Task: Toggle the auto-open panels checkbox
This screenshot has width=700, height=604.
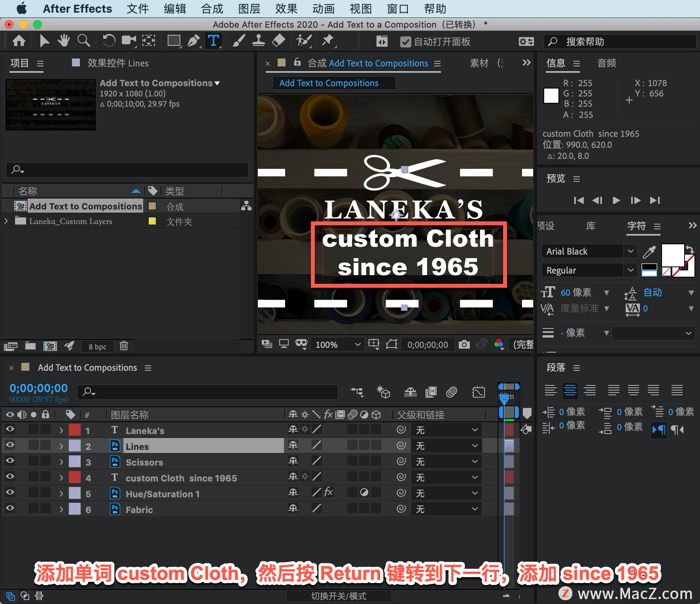Action: (405, 42)
